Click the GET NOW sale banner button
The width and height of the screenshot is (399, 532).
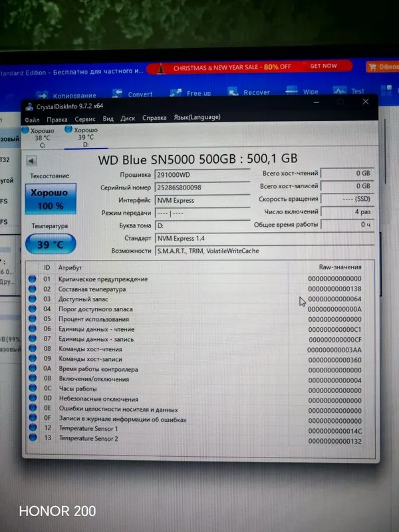(x=323, y=66)
